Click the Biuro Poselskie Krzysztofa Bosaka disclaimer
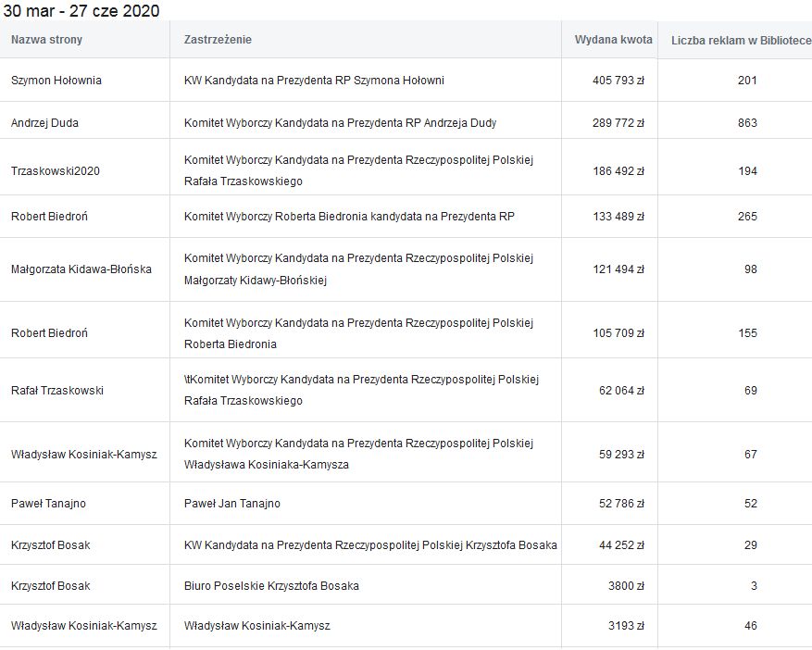The image size is (812, 650). pos(271,586)
